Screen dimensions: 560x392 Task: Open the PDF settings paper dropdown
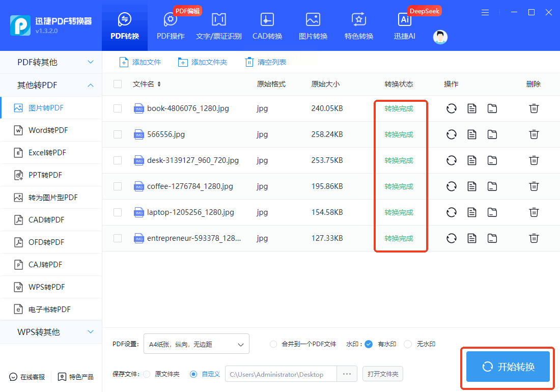pyautogui.click(x=197, y=344)
